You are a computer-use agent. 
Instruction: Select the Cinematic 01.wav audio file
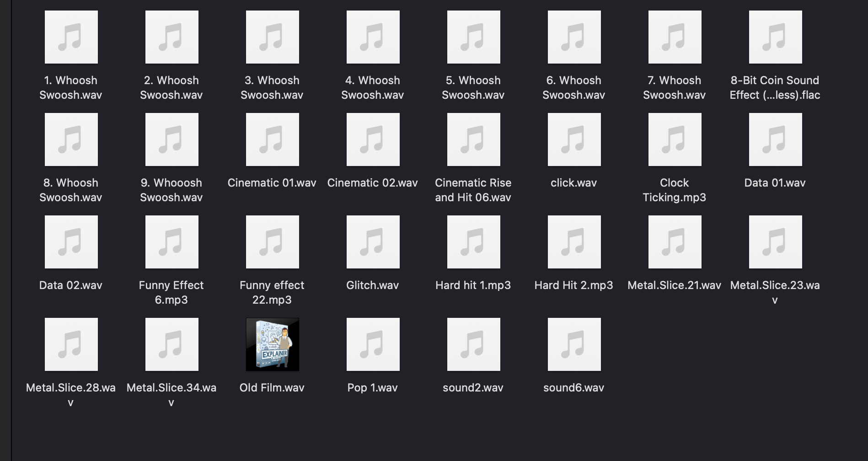pos(272,139)
